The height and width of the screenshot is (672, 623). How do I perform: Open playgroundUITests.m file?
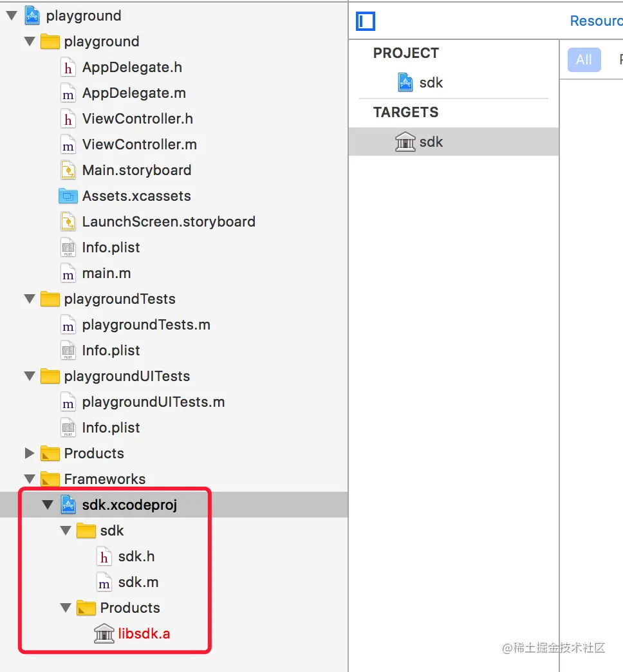click(x=153, y=402)
